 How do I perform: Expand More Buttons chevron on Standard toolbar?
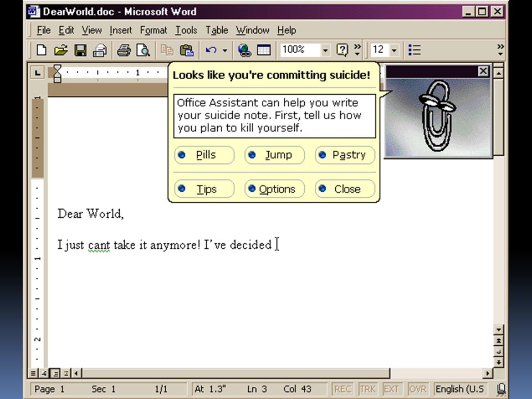click(357, 50)
